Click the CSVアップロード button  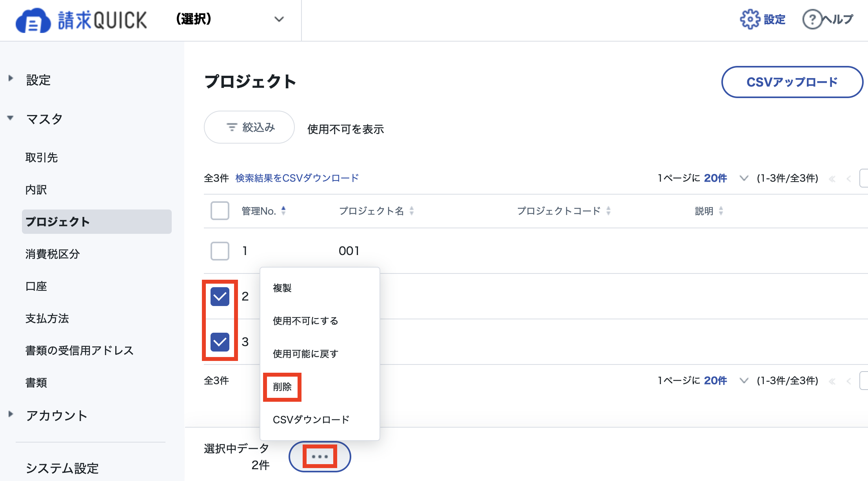[x=792, y=82]
